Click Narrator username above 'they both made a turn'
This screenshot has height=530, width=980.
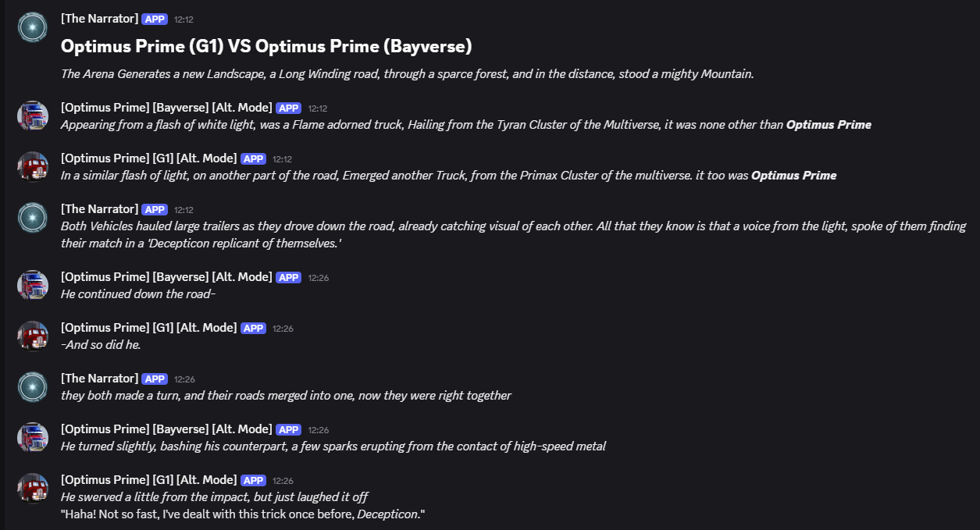pyautogui.click(x=100, y=379)
